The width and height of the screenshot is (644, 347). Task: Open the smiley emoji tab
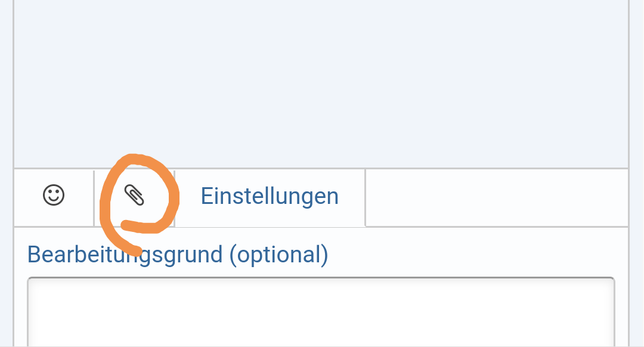54,196
